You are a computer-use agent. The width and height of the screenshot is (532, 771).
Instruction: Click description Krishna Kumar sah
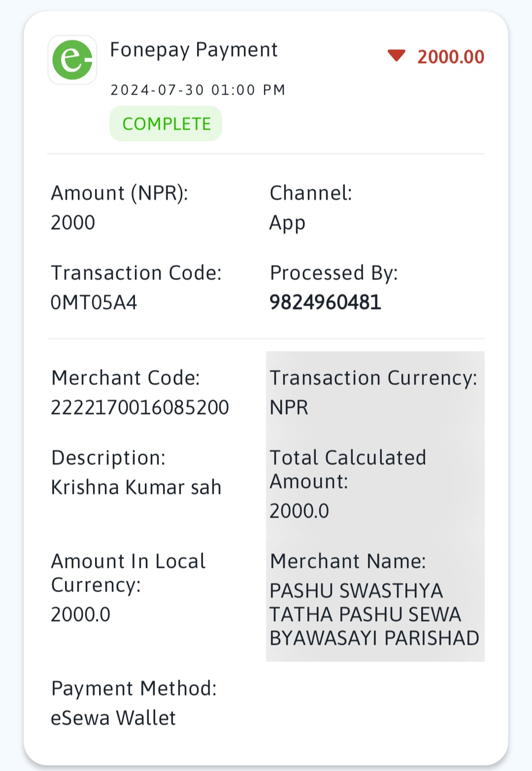pos(136,487)
